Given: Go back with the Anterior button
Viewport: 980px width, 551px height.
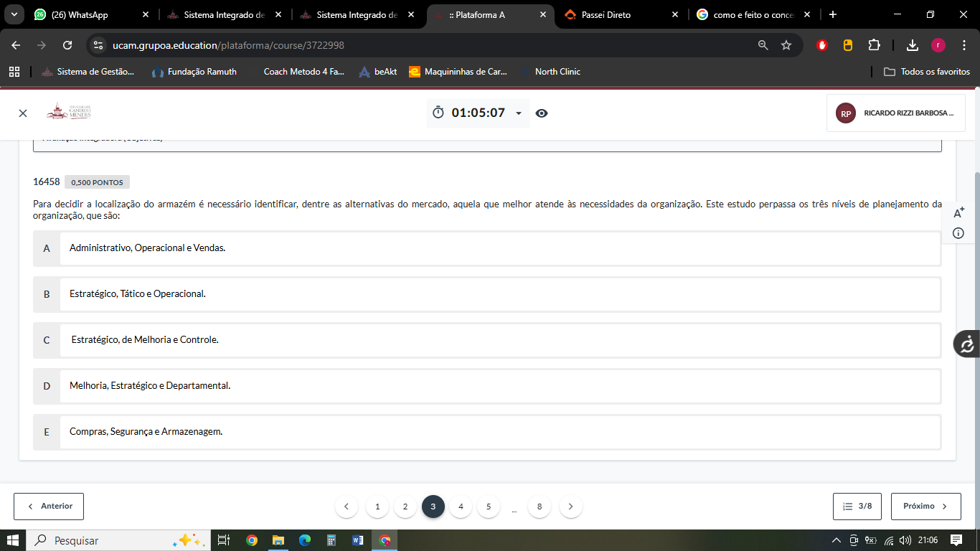Looking at the screenshot, I should pyautogui.click(x=49, y=507).
